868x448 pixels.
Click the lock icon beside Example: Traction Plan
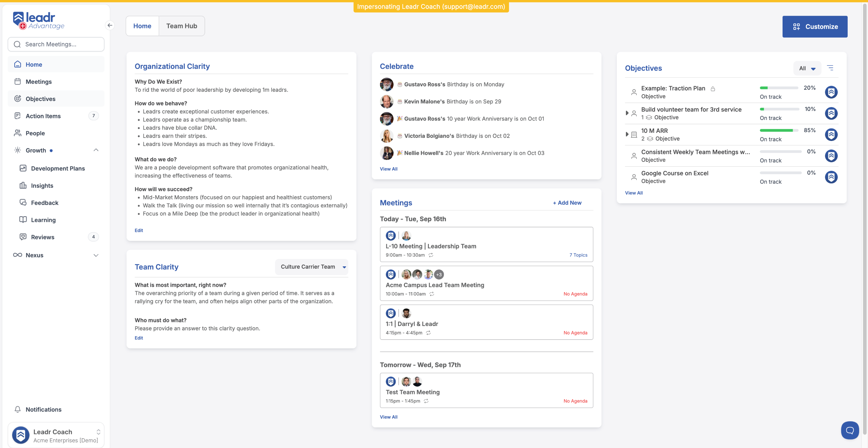(713, 89)
